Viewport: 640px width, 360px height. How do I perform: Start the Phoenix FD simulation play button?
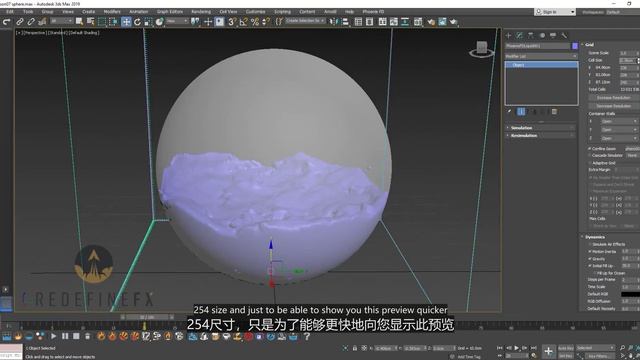[x=53, y=336]
